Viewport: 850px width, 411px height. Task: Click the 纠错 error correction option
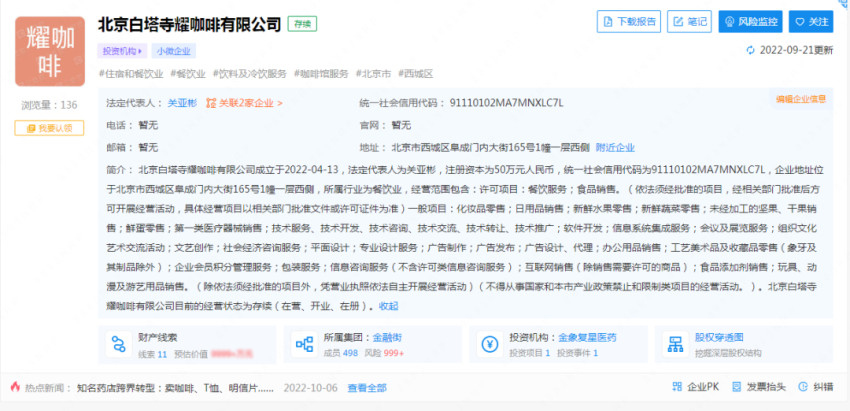[x=816, y=387]
